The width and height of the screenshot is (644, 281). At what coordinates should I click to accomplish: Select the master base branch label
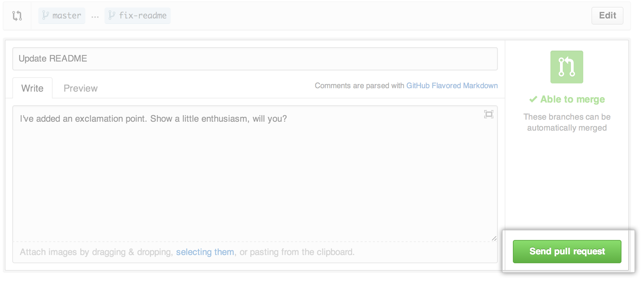click(x=67, y=16)
